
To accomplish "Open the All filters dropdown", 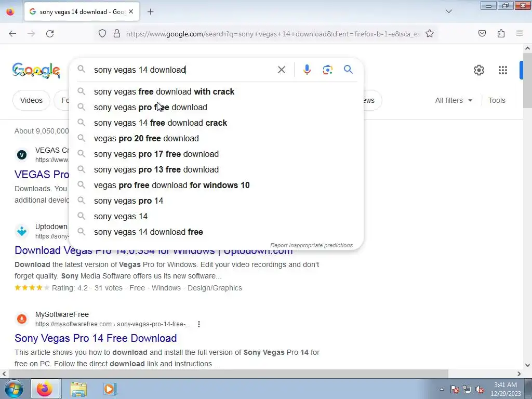I will [454, 100].
